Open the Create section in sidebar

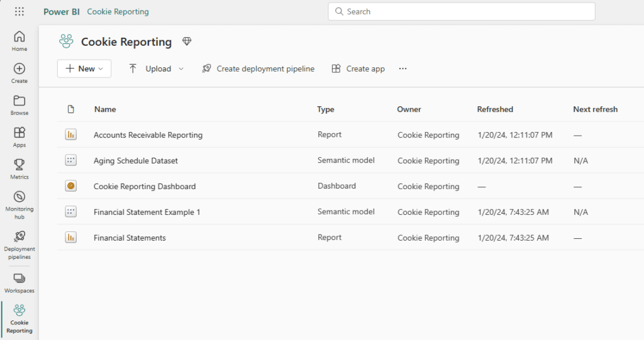[x=19, y=73]
